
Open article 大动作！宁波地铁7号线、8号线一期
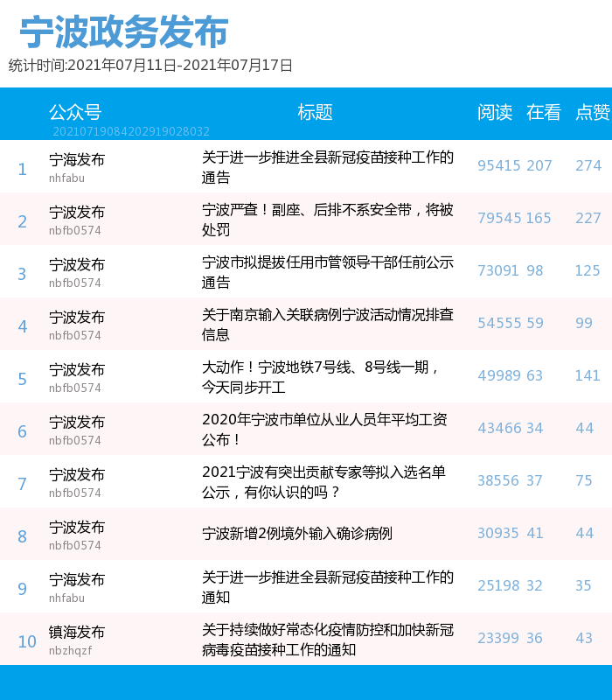[320, 377]
